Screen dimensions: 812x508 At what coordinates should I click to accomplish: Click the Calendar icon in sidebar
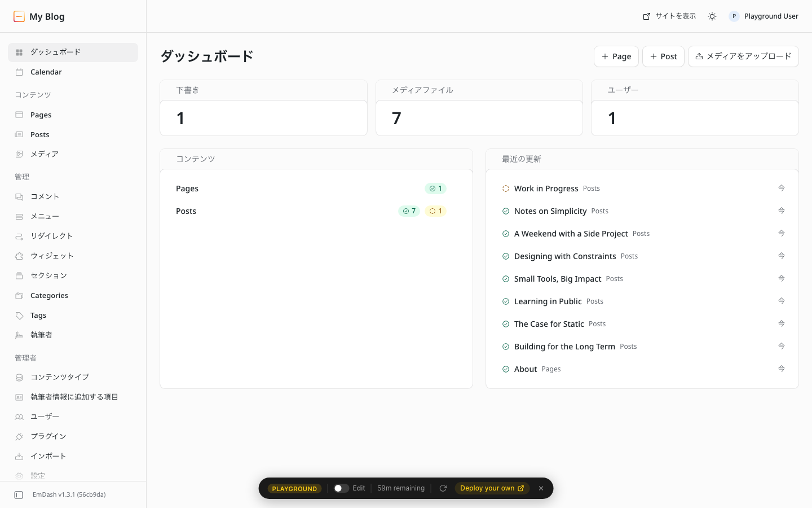(19, 72)
